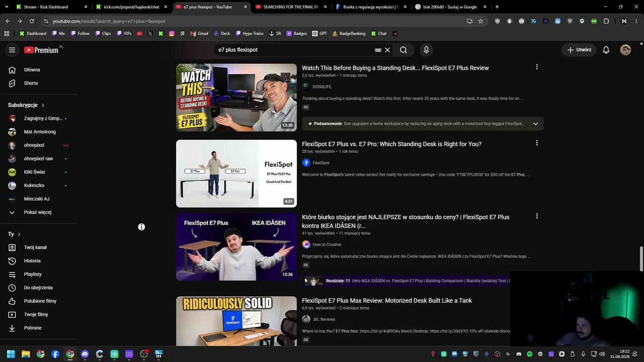This screenshot has height=362, width=644.
Task: Open File Explorer from the taskbar
Action: pyautogui.click(x=26, y=354)
